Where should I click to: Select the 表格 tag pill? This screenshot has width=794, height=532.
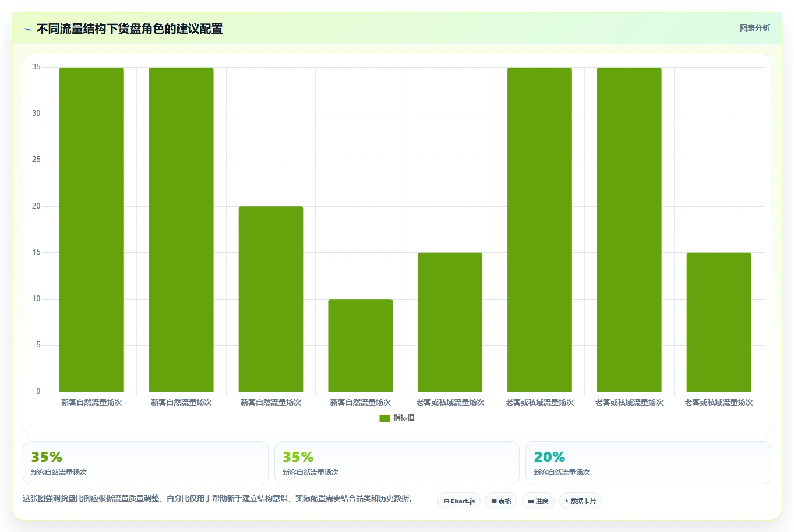tap(501, 501)
